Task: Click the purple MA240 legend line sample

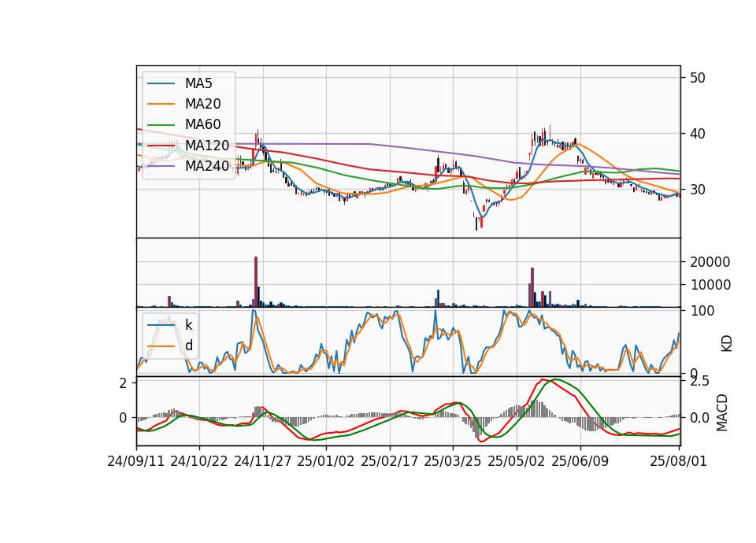Action: 161,166
